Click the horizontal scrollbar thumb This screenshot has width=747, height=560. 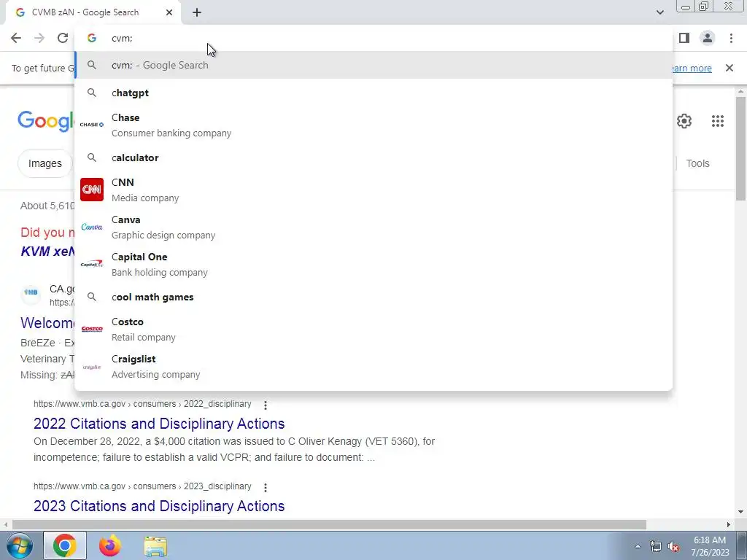pyautogui.click(x=329, y=525)
